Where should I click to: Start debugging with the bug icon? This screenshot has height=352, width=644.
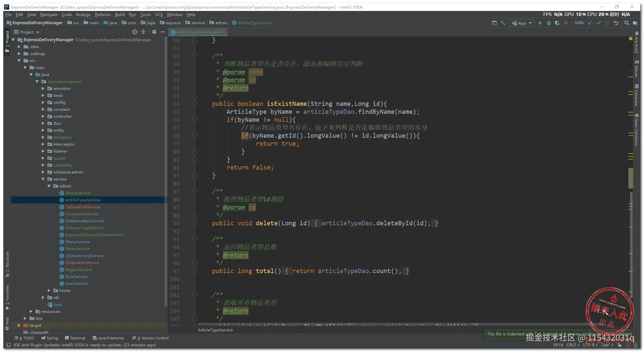(549, 23)
